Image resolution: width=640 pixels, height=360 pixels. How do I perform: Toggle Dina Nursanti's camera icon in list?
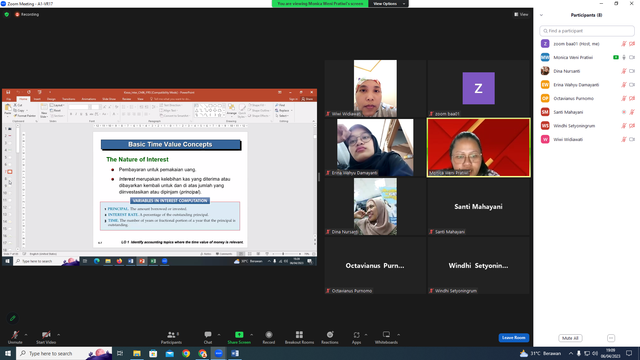click(632, 71)
